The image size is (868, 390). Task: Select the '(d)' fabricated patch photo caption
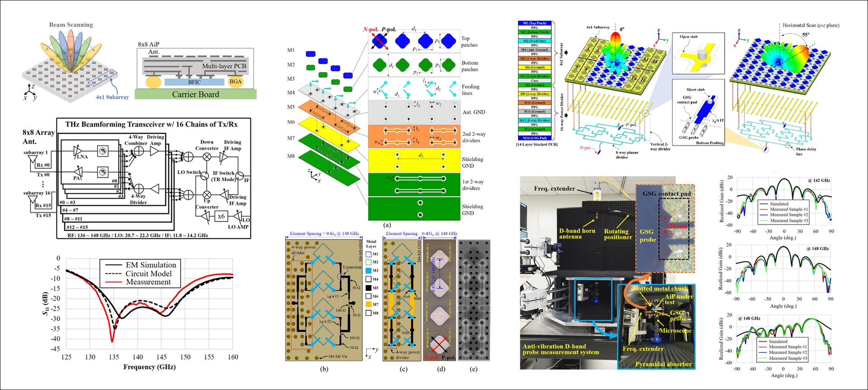(441, 369)
